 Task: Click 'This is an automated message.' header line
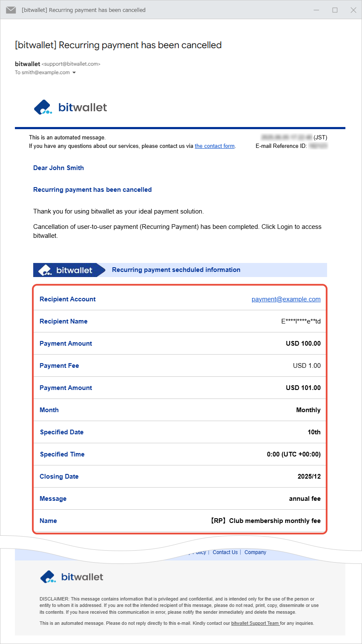(x=67, y=138)
